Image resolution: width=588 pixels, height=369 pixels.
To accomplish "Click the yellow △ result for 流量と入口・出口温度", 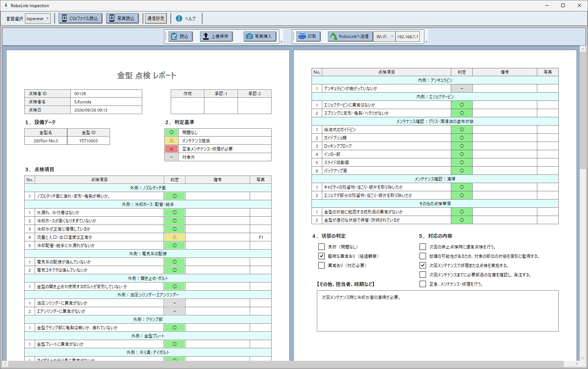I will coord(175,237).
